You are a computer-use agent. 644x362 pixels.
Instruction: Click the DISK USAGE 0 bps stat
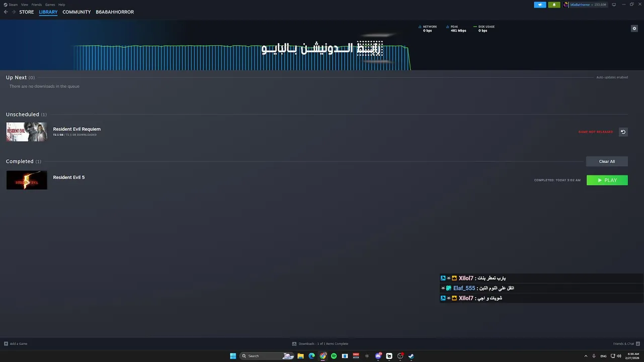click(484, 29)
